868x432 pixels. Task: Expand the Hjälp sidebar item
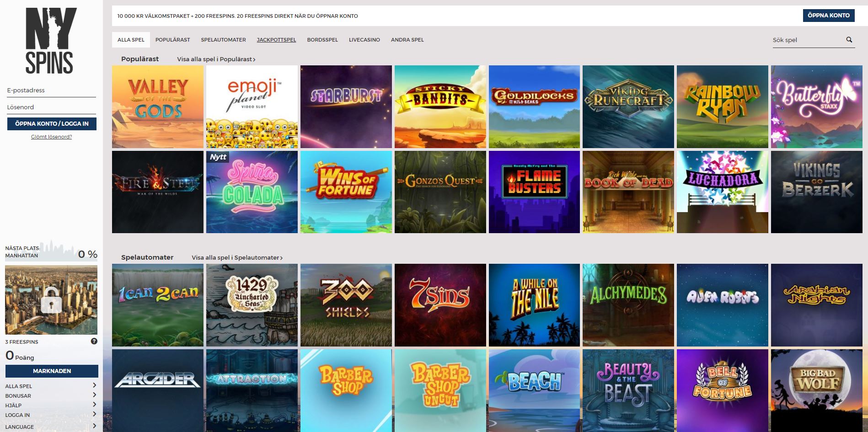[x=94, y=405]
